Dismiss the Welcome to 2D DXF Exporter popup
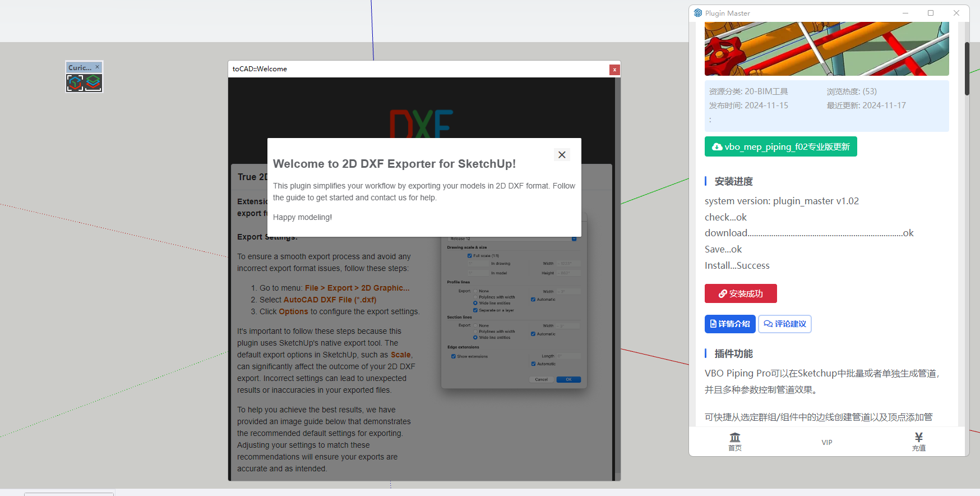 562,155
